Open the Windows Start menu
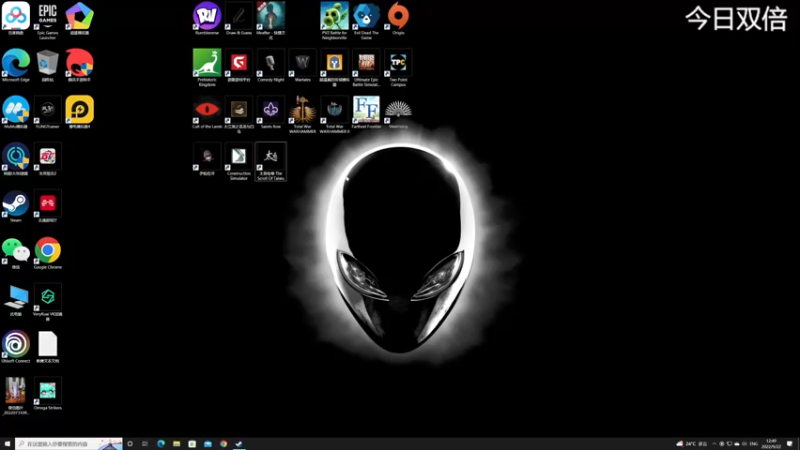 coord(7,444)
